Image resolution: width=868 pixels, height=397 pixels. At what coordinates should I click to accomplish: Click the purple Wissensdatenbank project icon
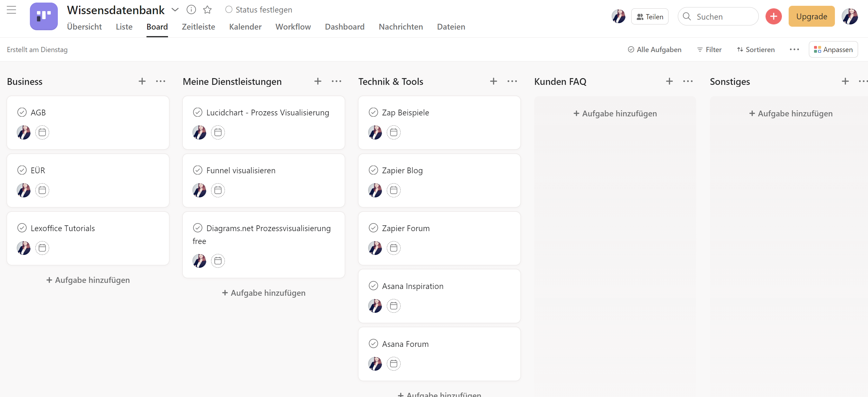[x=44, y=16]
